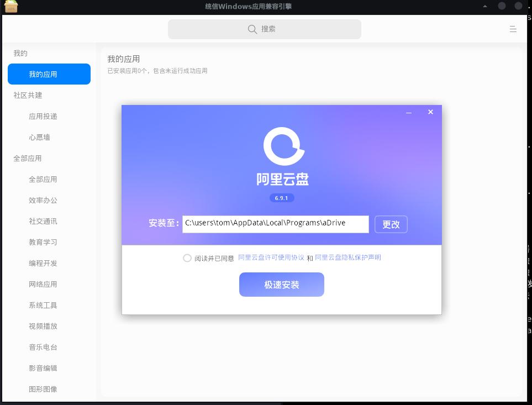Screen dimensions: 532x405
Task: Open the 系统工具 category
Action: coord(43,306)
